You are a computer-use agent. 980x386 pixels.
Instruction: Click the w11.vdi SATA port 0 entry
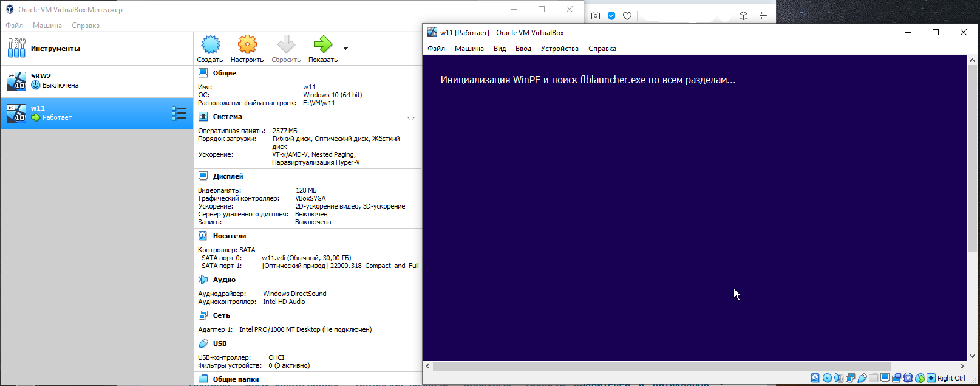point(307,258)
